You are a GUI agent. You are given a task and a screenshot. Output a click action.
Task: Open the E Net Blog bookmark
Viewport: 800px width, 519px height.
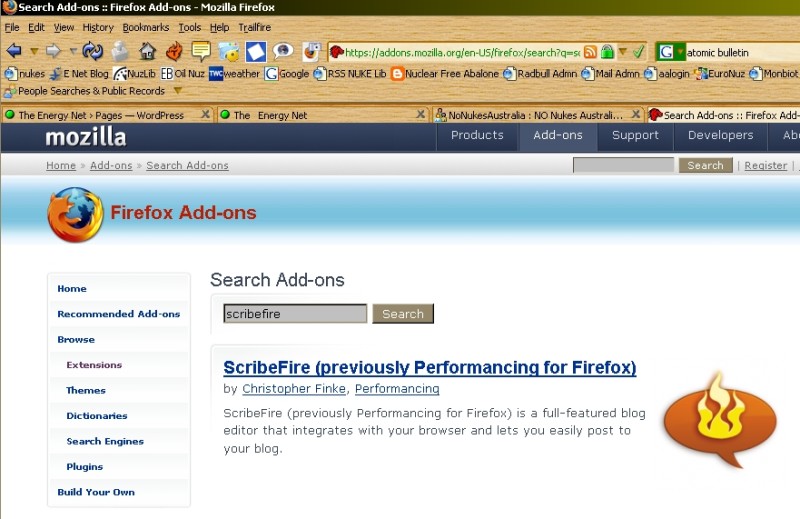[79, 73]
